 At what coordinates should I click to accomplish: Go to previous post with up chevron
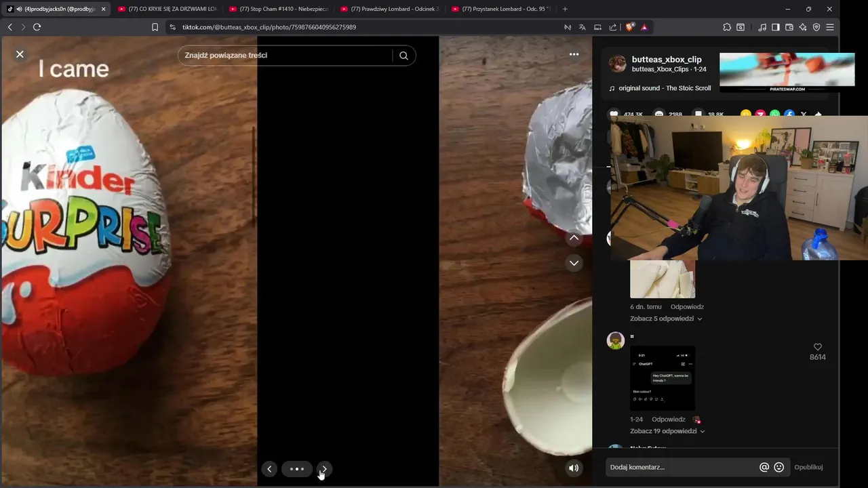574,238
